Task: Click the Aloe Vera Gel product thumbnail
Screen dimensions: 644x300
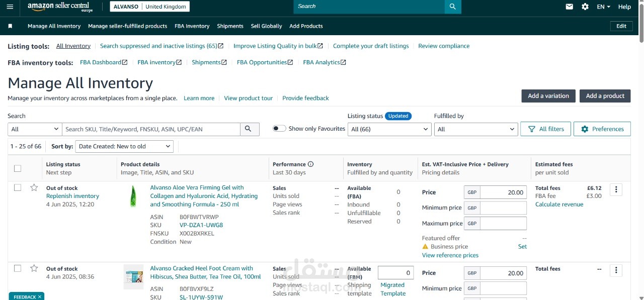Action: [x=133, y=196]
